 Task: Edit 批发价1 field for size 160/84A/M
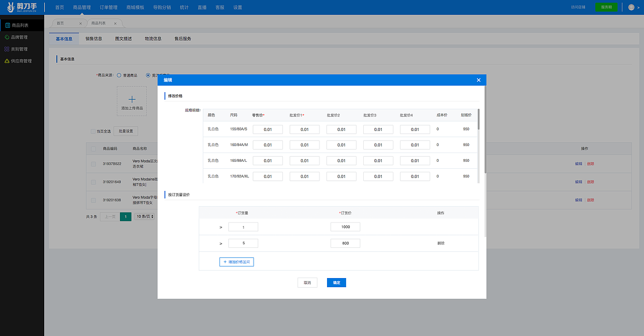click(304, 145)
